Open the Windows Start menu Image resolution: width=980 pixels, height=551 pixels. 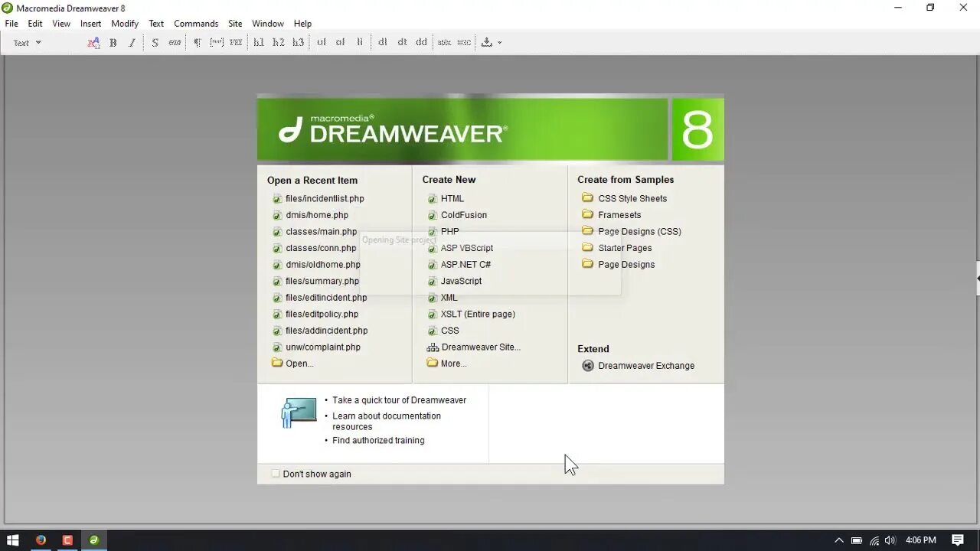tap(12, 540)
